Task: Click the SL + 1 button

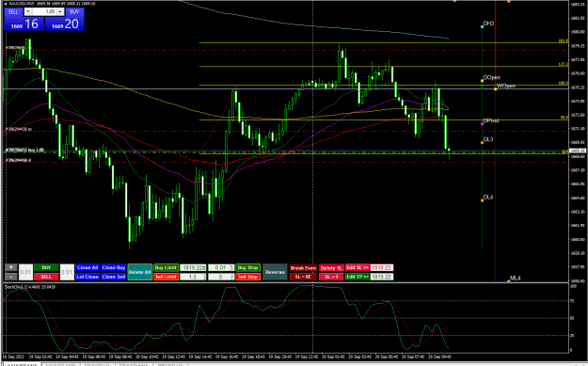Action: coord(331,277)
